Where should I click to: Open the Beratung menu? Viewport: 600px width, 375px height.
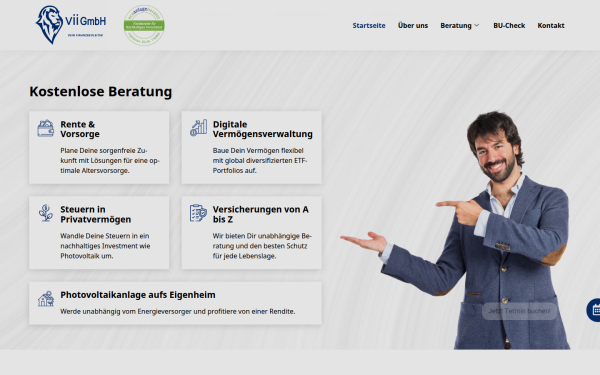tap(456, 26)
